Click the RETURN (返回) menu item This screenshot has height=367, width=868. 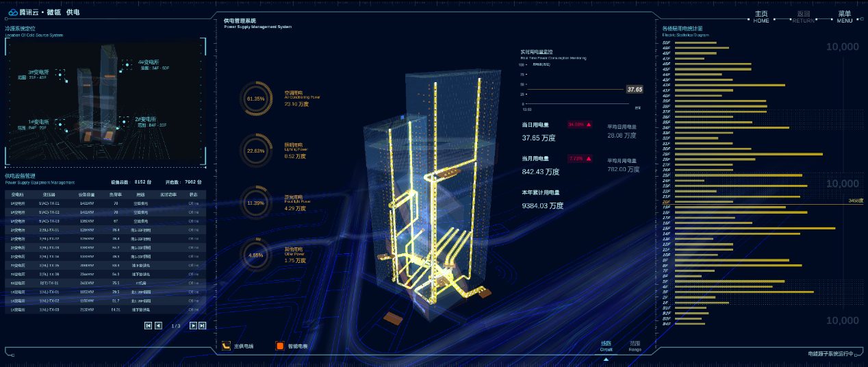point(804,17)
